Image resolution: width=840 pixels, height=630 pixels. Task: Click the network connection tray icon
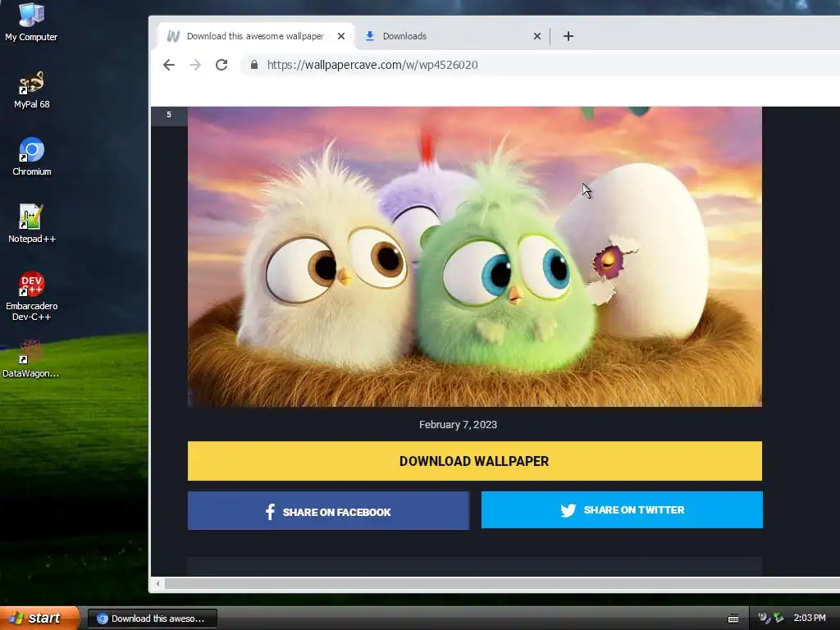coord(764,618)
